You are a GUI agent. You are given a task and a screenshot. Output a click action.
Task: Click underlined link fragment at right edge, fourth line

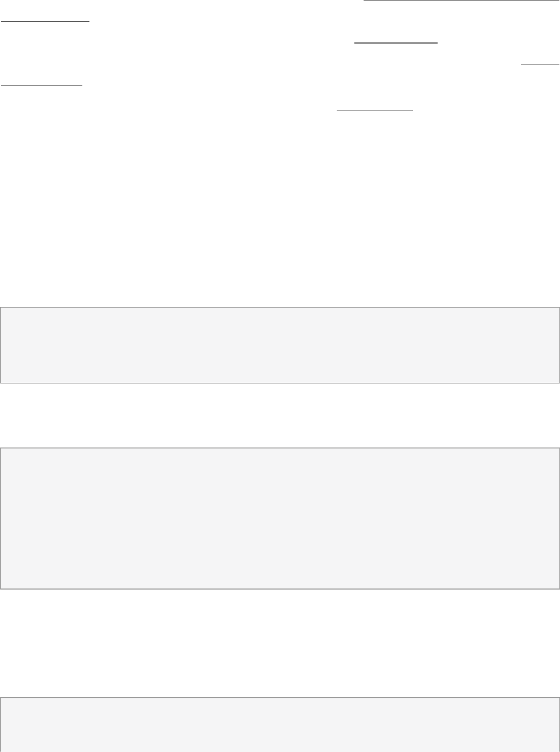540,63
